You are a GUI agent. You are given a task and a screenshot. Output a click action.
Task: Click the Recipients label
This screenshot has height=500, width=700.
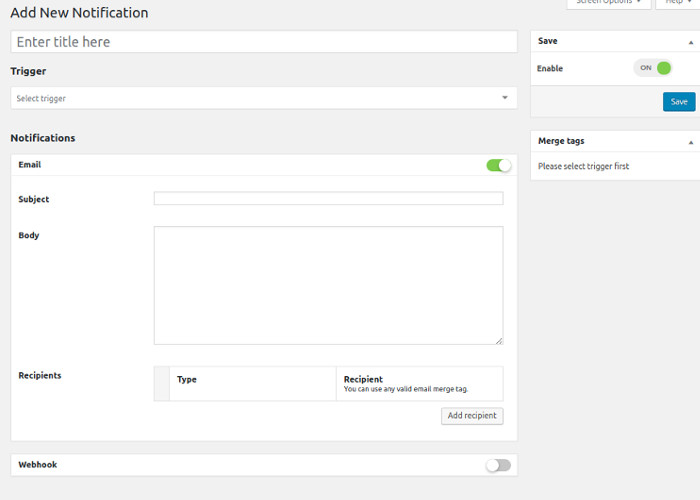point(40,375)
